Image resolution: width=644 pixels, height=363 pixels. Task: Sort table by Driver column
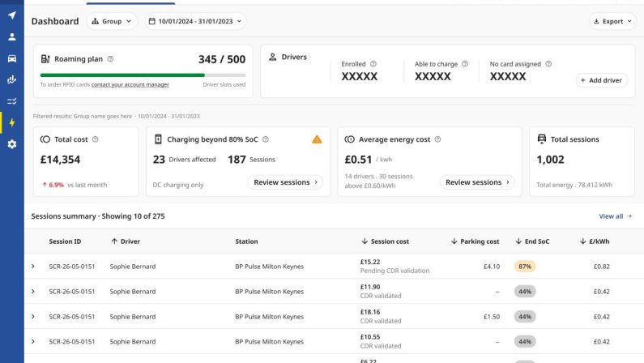(126, 241)
